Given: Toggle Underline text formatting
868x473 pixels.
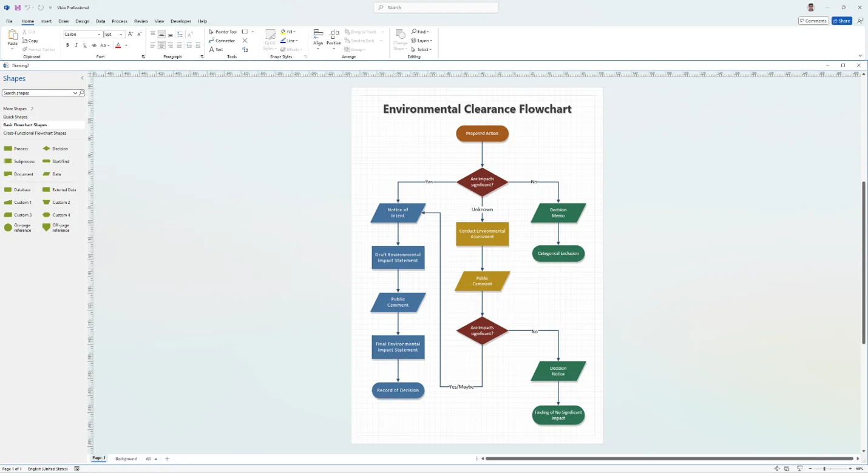Looking at the screenshot, I should coord(84,46).
